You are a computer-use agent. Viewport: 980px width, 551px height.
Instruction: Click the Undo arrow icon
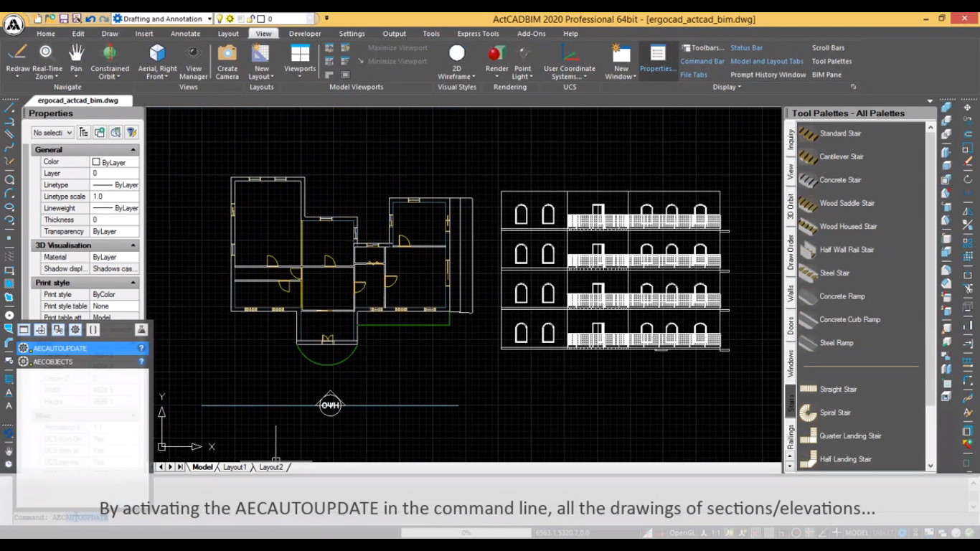[x=90, y=19]
